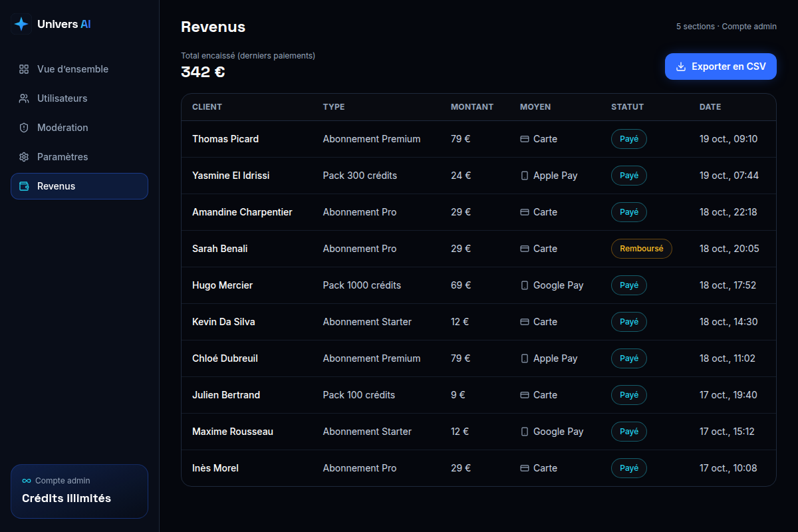
Task: Select the client name Chloé Dubreuil
Action: tap(225, 358)
